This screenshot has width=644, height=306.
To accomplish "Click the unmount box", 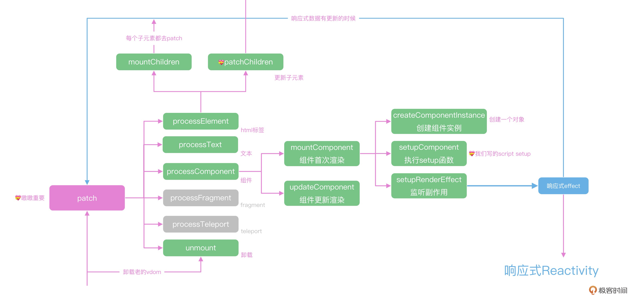I will click(201, 248).
